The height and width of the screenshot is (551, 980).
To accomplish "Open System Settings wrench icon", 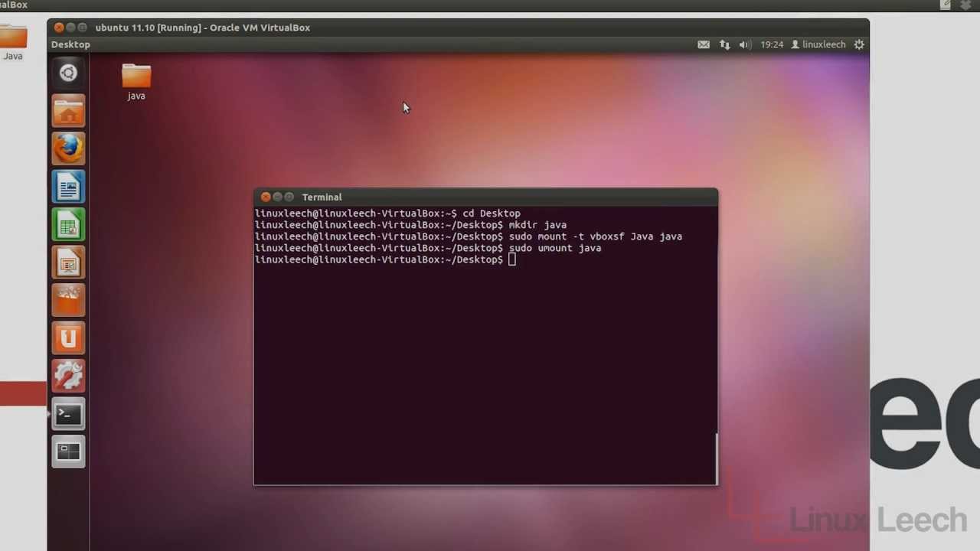I will 68,376.
